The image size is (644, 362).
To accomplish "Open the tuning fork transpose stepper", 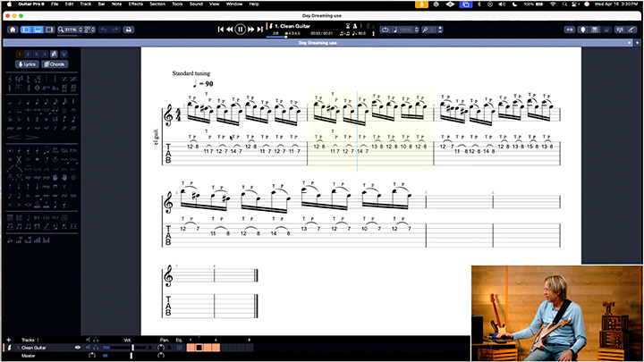I will pyautogui.click(x=431, y=29).
